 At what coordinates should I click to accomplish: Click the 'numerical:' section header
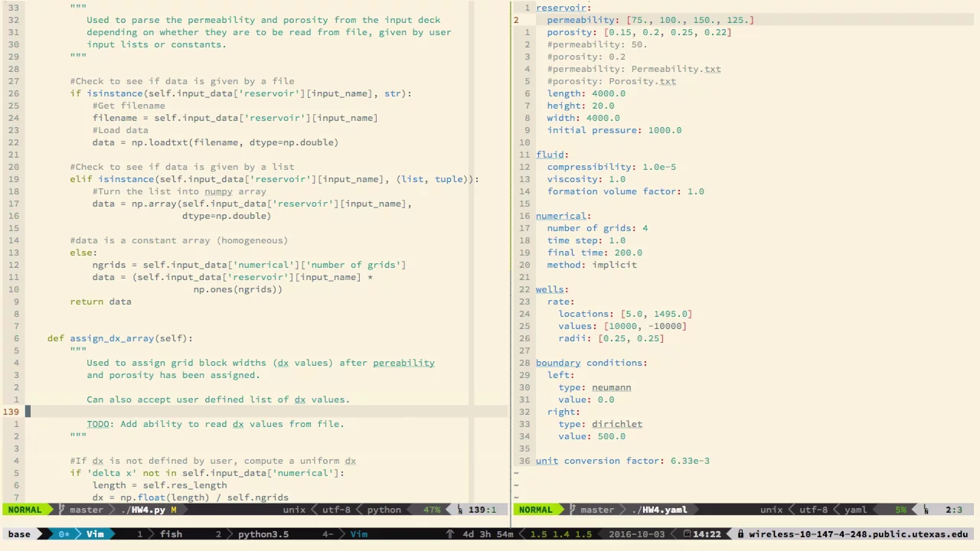pyautogui.click(x=563, y=216)
